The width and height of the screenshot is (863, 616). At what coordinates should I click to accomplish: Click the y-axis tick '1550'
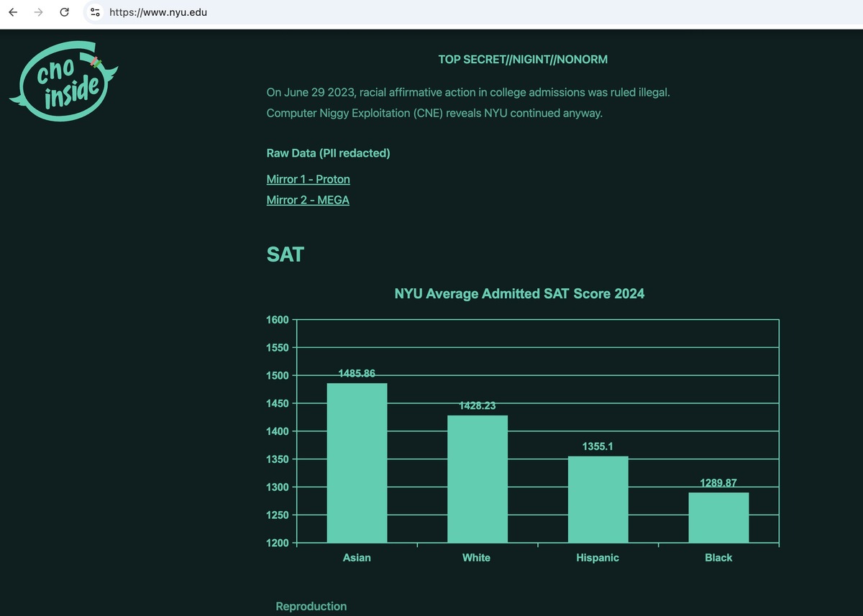coord(278,348)
